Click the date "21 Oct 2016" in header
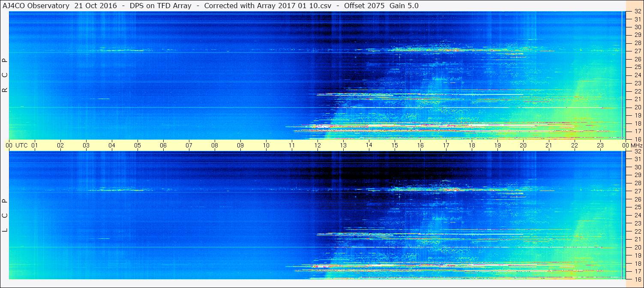 [96, 6]
